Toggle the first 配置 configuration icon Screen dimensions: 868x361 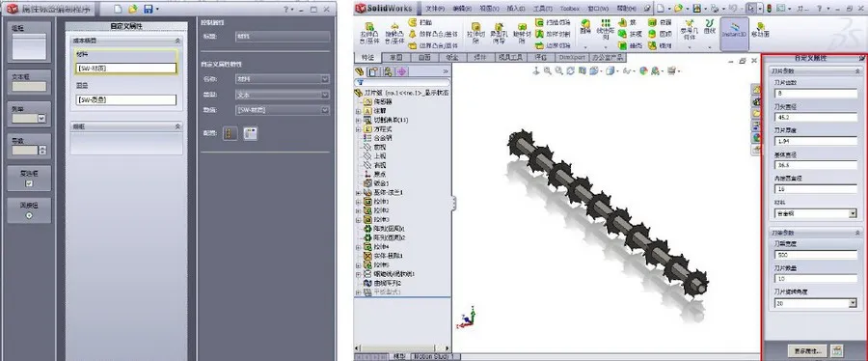coord(230,133)
